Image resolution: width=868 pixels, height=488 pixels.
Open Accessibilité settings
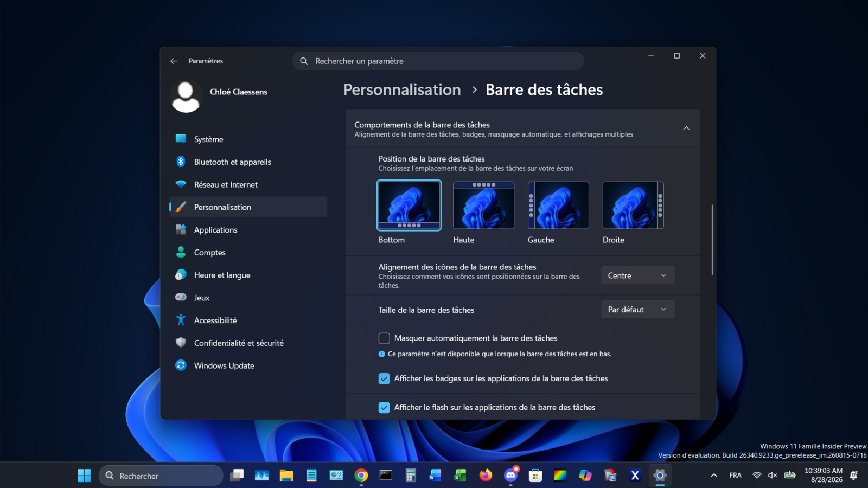(248, 320)
